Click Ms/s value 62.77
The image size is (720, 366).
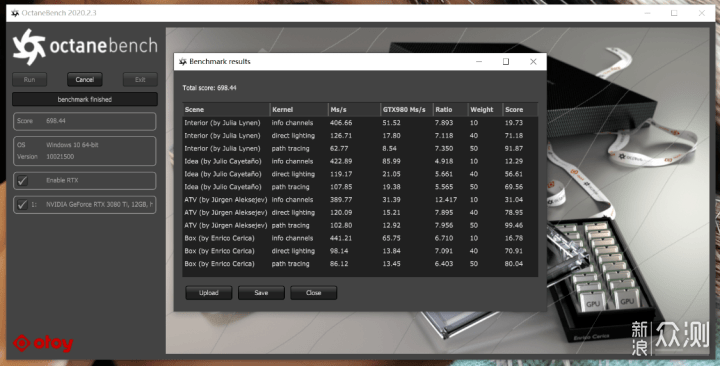[x=339, y=148]
